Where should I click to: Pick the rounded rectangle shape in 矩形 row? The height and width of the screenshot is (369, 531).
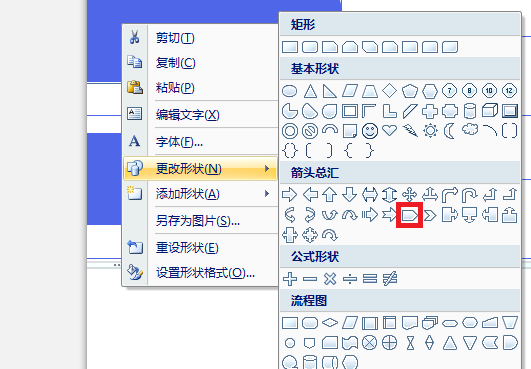click(310, 47)
